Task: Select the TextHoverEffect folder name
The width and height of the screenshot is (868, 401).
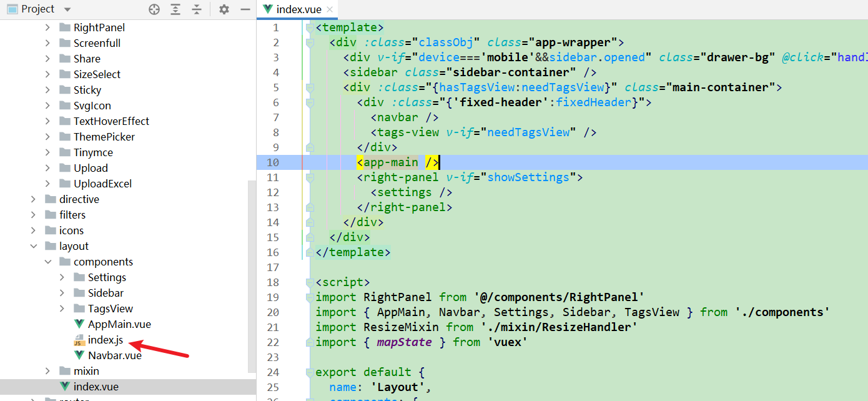Action: (111, 121)
